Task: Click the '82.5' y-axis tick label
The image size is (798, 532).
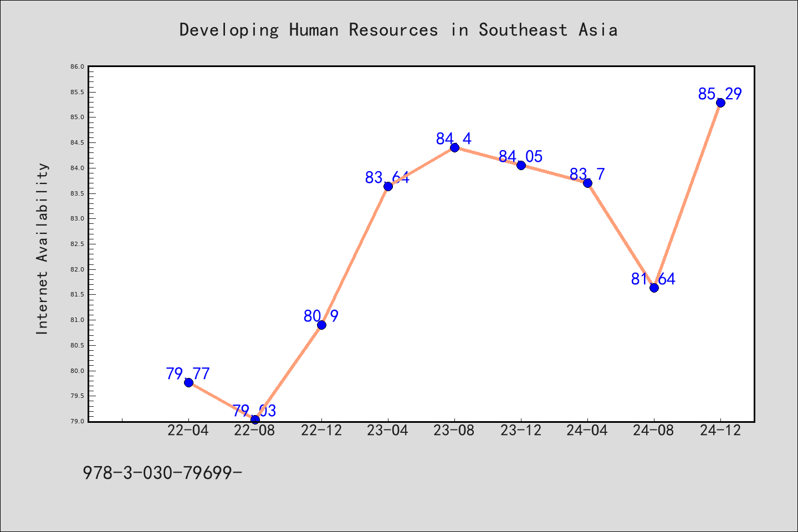Action: pos(78,244)
